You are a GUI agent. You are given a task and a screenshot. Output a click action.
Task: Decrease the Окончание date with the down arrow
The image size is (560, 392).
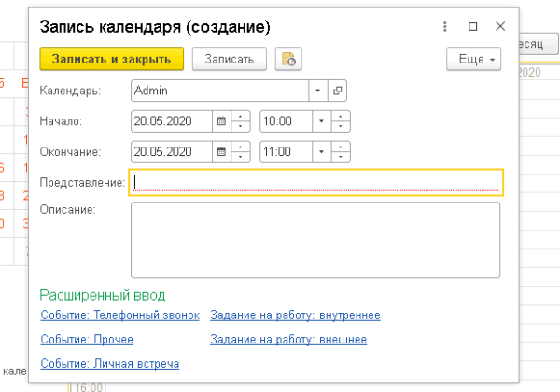[x=241, y=157]
